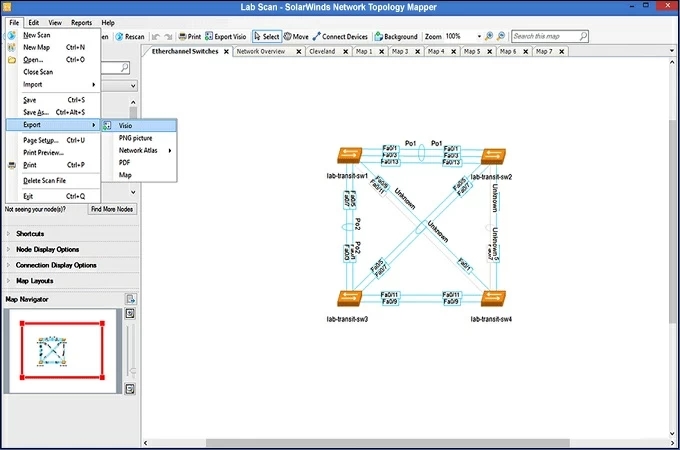Viewport: 680px width, 450px height.
Task: Open the left panel combo box dropdown
Action: coord(133,86)
